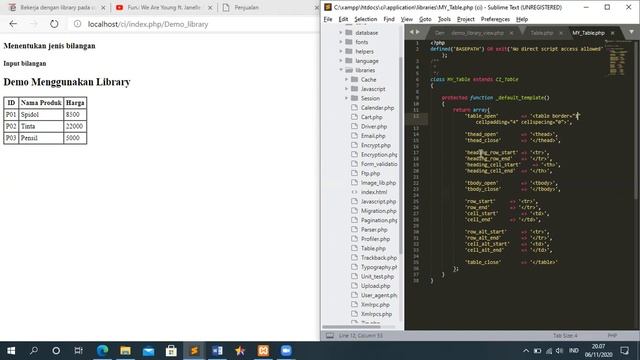Change Tab Size 4 in status bar
Screen dimensions: 640x360
(x=565, y=336)
